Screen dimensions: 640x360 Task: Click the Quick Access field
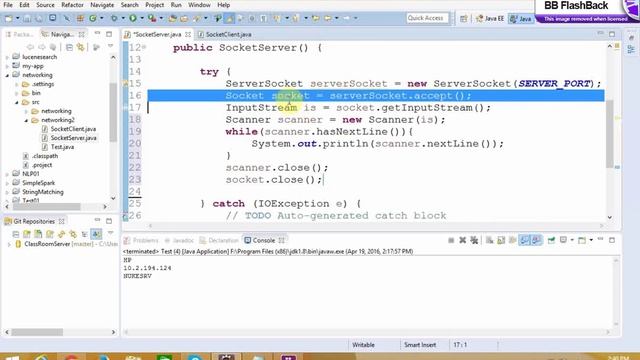(x=427, y=18)
